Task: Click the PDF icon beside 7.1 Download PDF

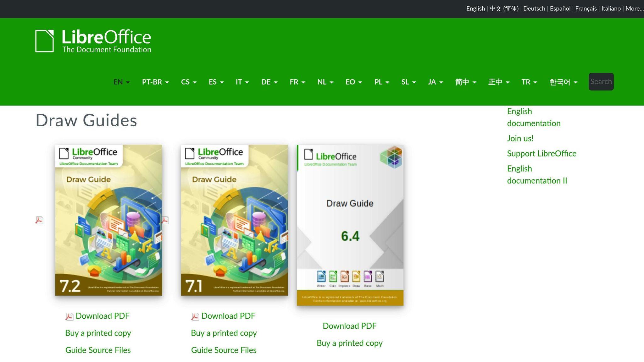Action: tap(195, 316)
